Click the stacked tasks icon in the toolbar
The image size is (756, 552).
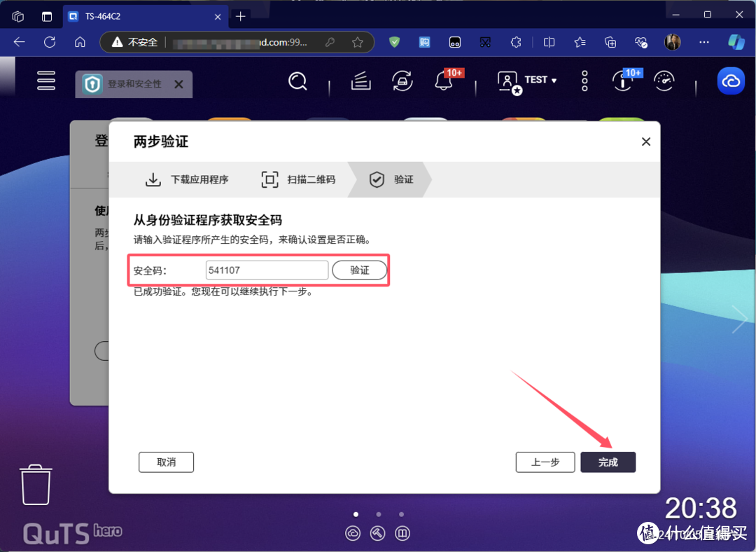pyautogui.click(x=360, y=81)
